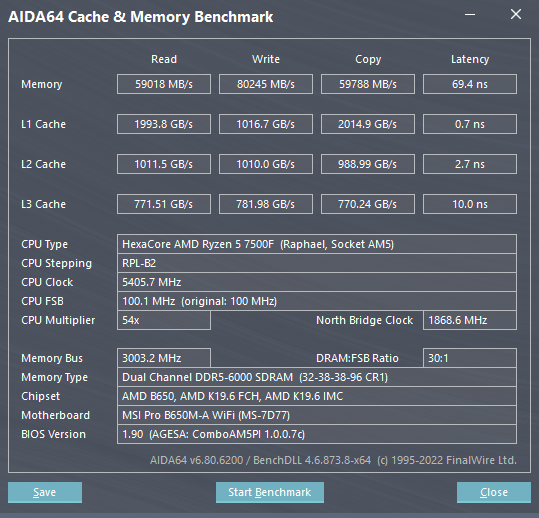Click the Motherboard label

tap(55, 415)
